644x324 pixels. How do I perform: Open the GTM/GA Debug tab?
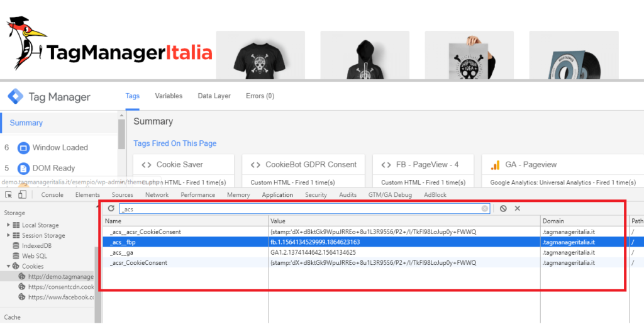[x=390, y=194]
